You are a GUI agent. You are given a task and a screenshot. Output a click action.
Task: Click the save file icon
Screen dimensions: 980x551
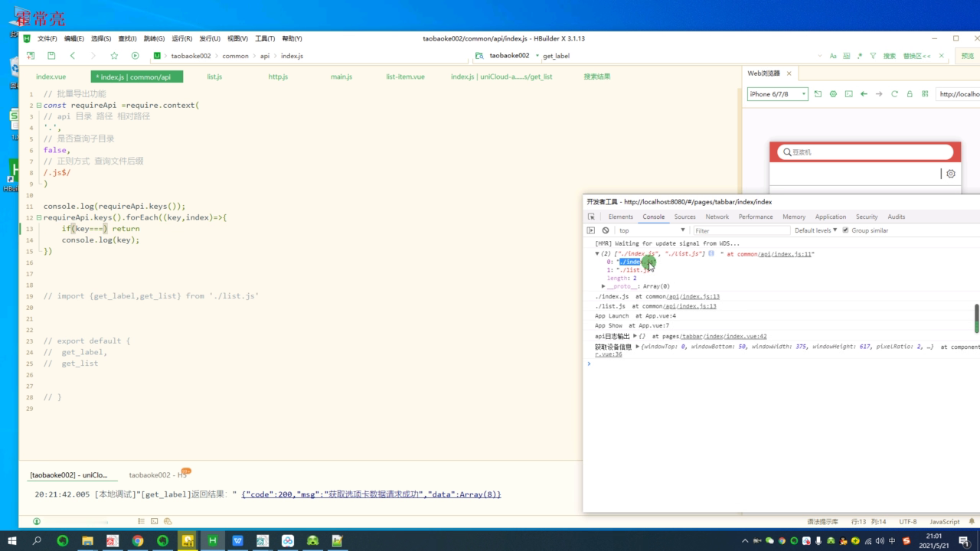pos(51,56)
